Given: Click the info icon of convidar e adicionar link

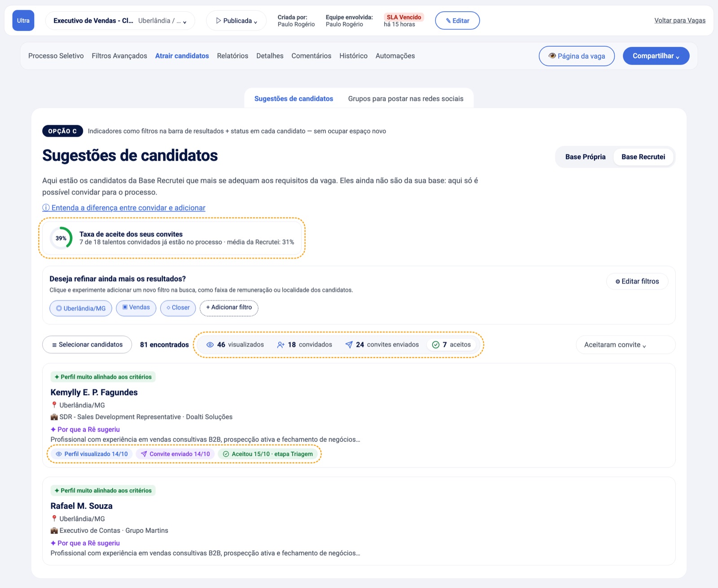Looking at the screenshot, I should (46, 208).
